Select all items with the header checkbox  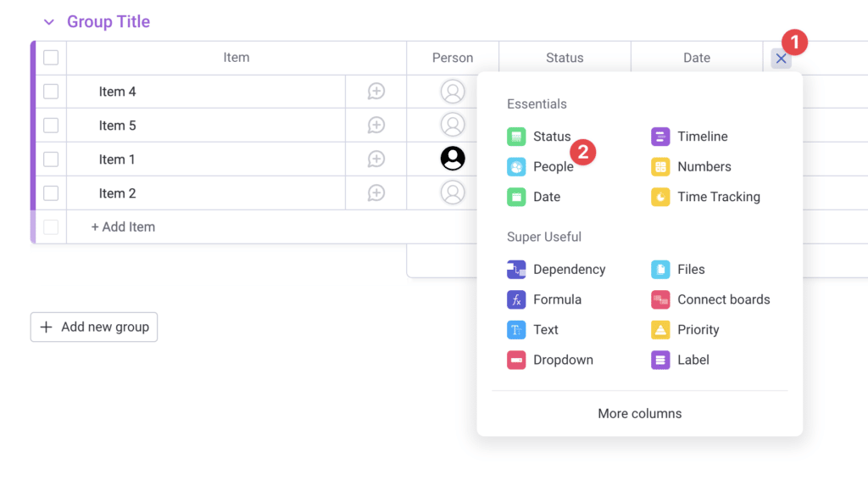(x=51, y=58)
